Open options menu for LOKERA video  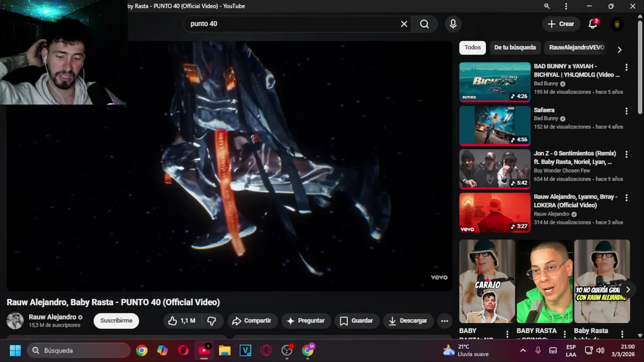tap(626, 198)
